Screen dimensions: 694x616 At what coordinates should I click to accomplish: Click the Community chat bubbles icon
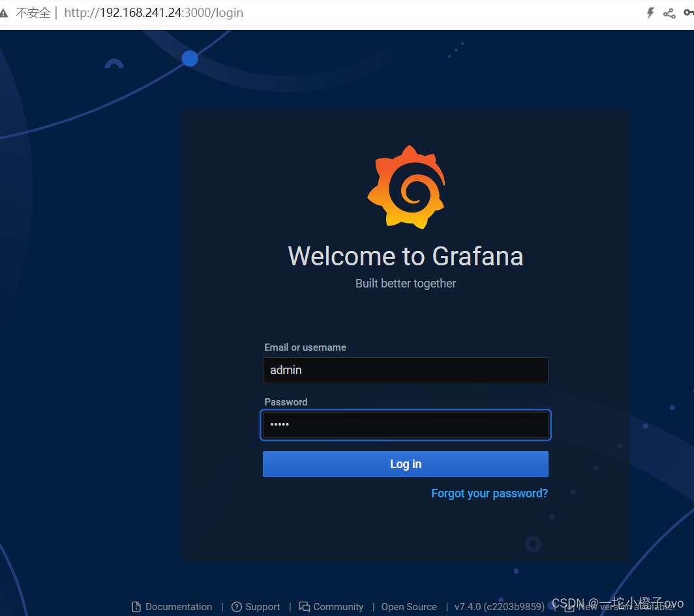(305, 606)
